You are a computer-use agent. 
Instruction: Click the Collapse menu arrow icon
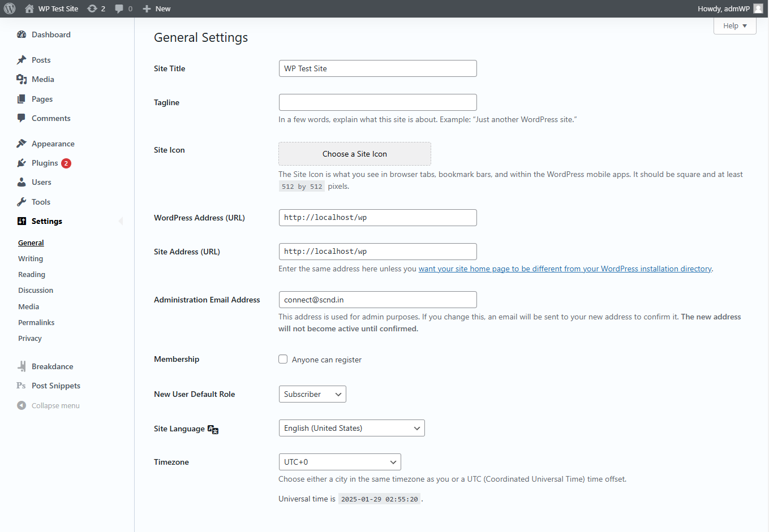(x=22, y=405)
